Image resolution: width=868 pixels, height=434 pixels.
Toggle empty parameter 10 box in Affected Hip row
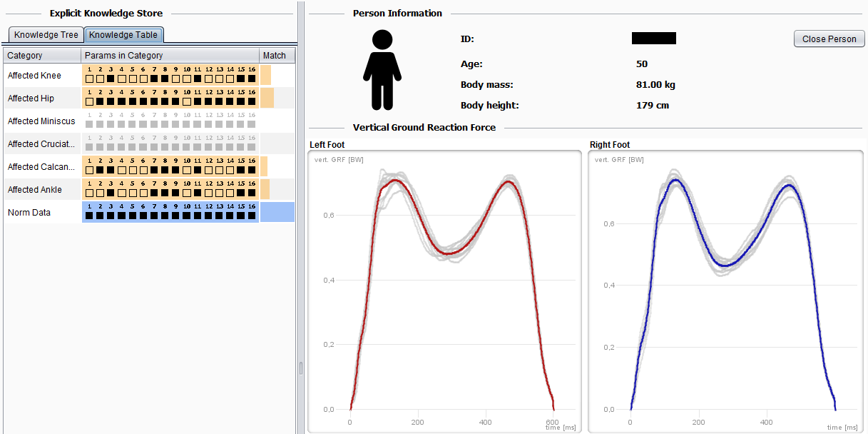tap(187, 101)
